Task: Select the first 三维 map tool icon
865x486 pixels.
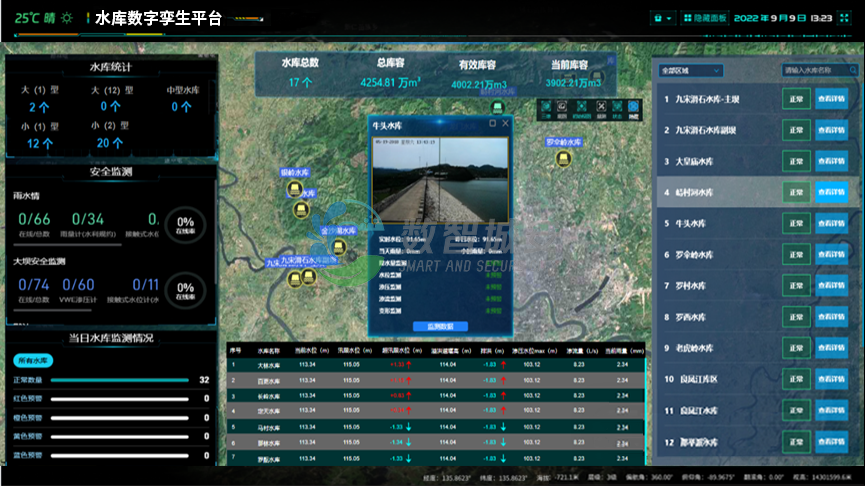Action: coord(548,108)
